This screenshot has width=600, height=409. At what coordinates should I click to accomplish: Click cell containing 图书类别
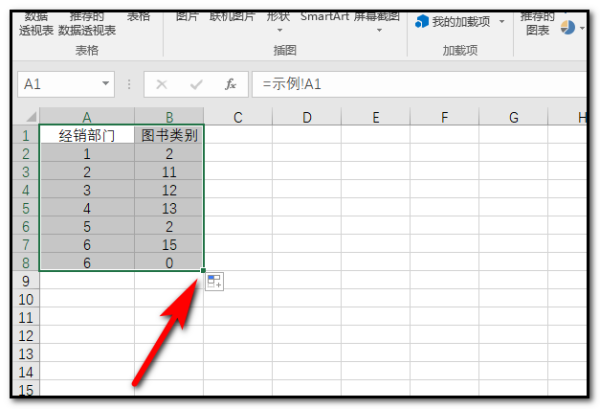(169, 135)
